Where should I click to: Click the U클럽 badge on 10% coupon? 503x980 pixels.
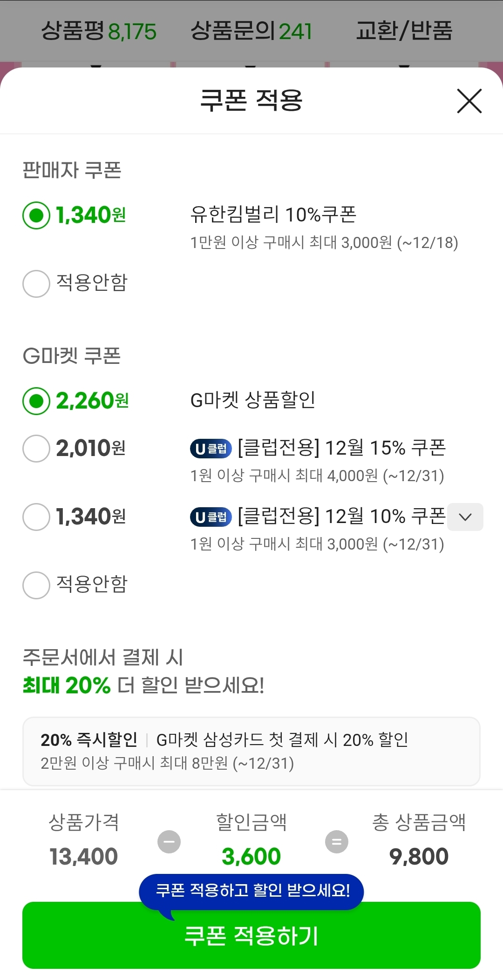click(x=211, y=517)
